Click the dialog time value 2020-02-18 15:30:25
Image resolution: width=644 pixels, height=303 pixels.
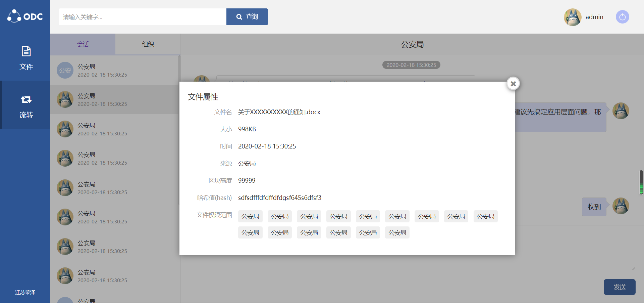click(267, 146)
